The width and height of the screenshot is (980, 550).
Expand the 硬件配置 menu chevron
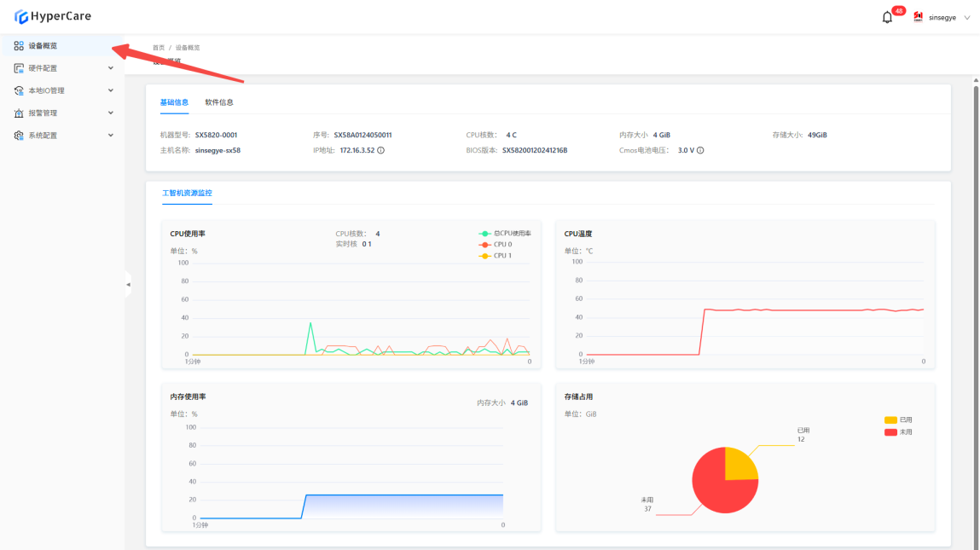(x=111, y=68)
